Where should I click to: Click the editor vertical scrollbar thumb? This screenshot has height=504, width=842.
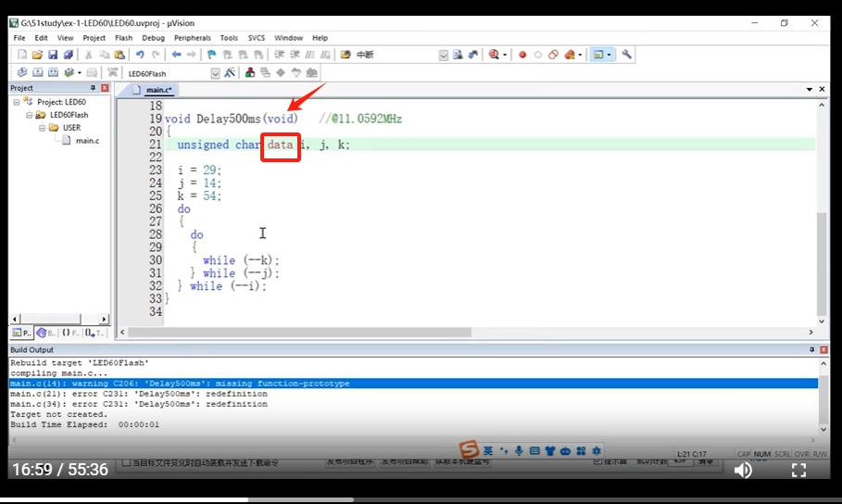822,264
